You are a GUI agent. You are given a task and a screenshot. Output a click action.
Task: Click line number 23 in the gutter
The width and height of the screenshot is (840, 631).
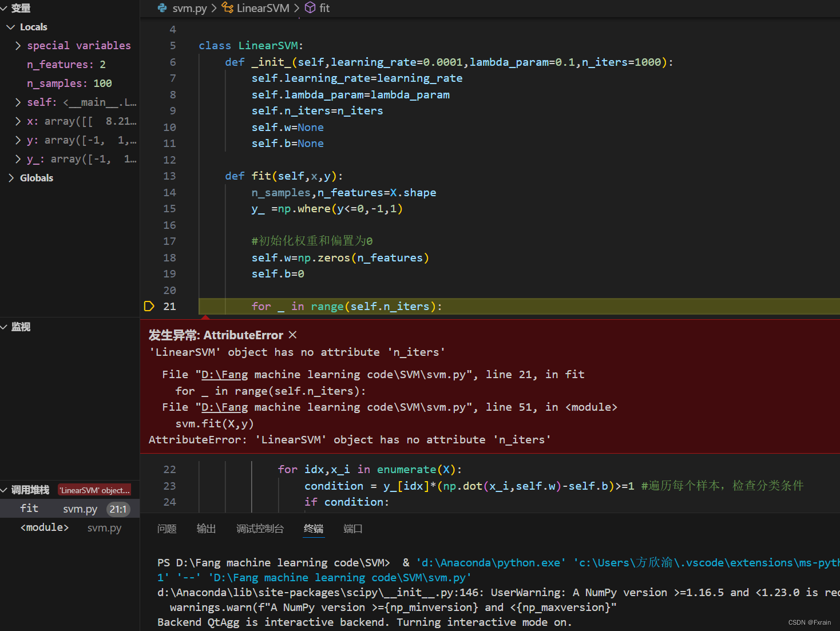coord(169,486)
